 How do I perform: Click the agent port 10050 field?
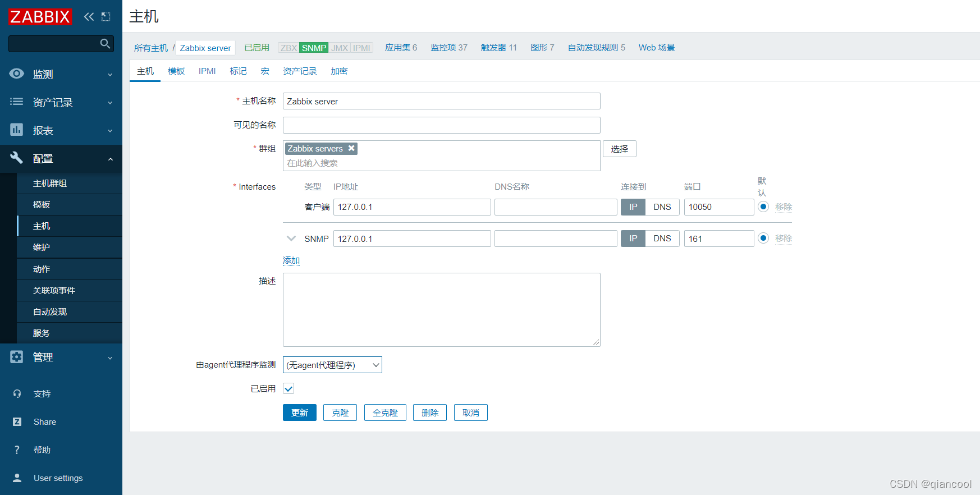(x=719, y=207)
